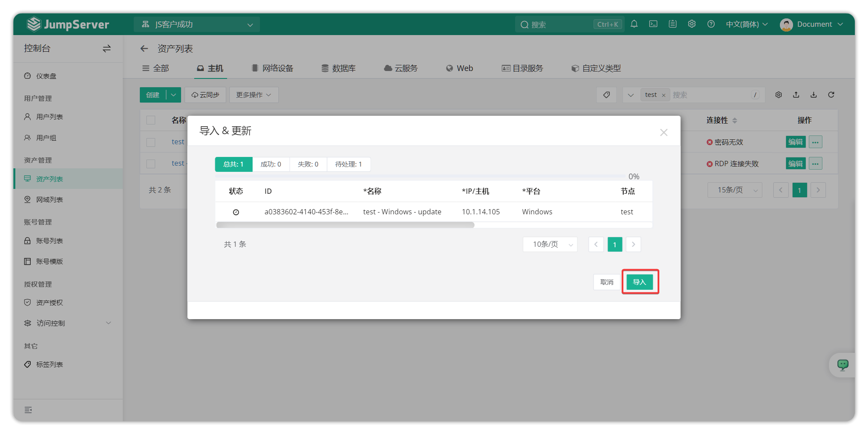
Task: Click the horizontal scrollbar under import table
Action: (x=345, y=225)
